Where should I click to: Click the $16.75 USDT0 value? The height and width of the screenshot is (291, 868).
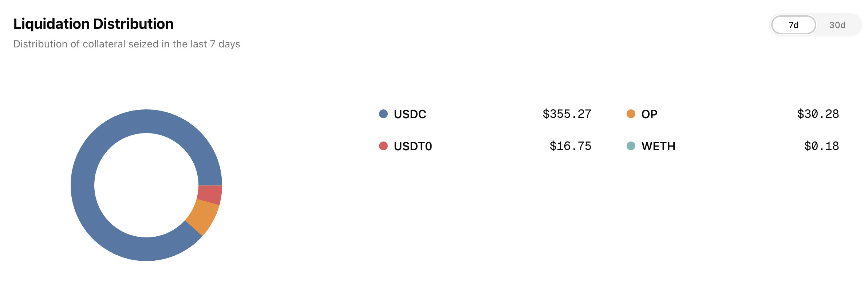571,146
